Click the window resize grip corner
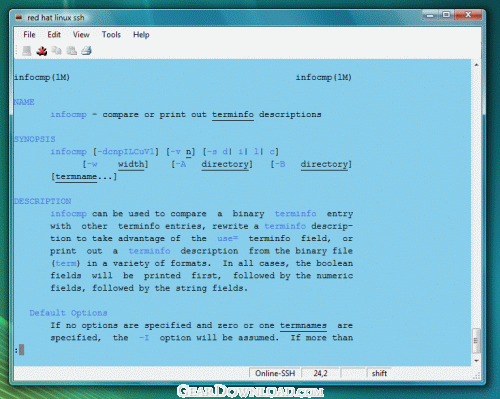The width and height of the screenshot is (500, 399). click(x=477, y=376)
